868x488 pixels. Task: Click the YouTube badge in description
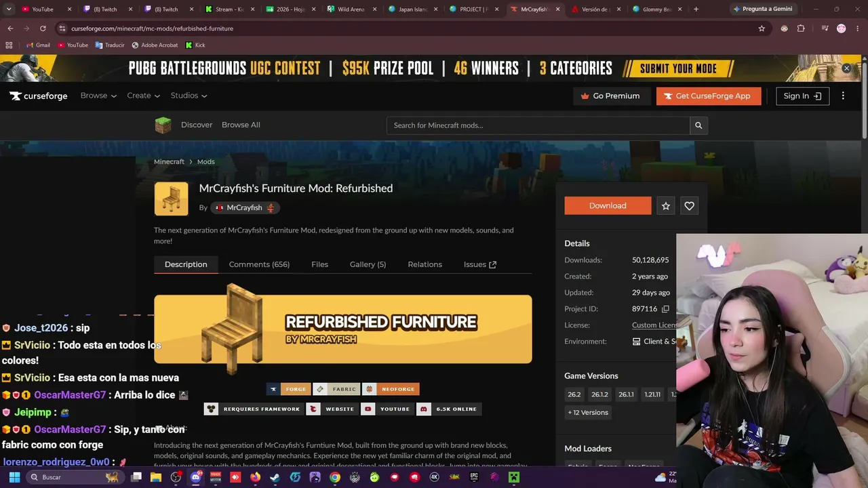[387, 409]
